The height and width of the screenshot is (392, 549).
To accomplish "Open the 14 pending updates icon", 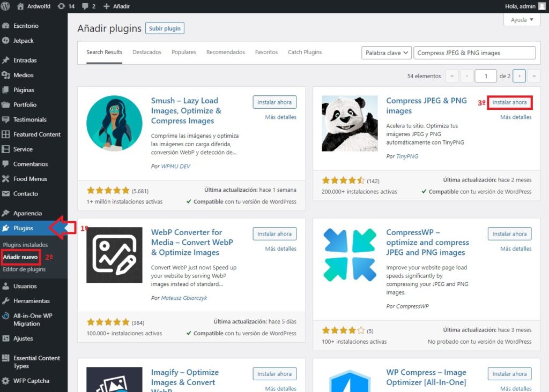I will point(66,6).
